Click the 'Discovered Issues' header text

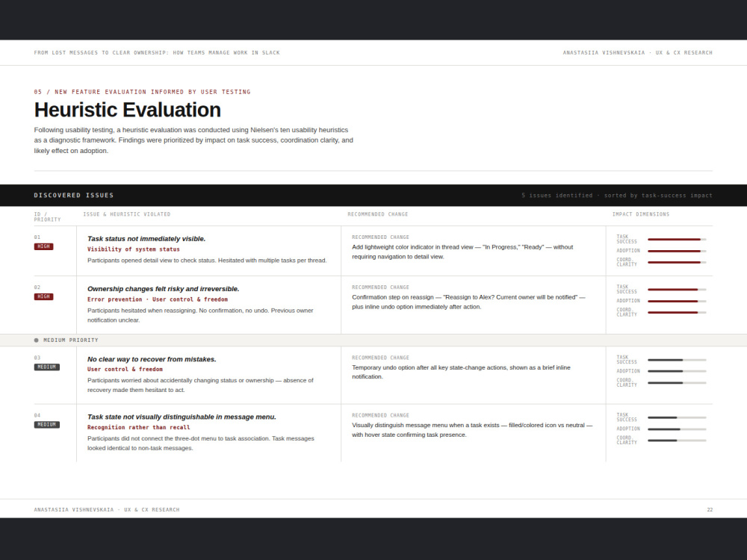coord(74,195)
